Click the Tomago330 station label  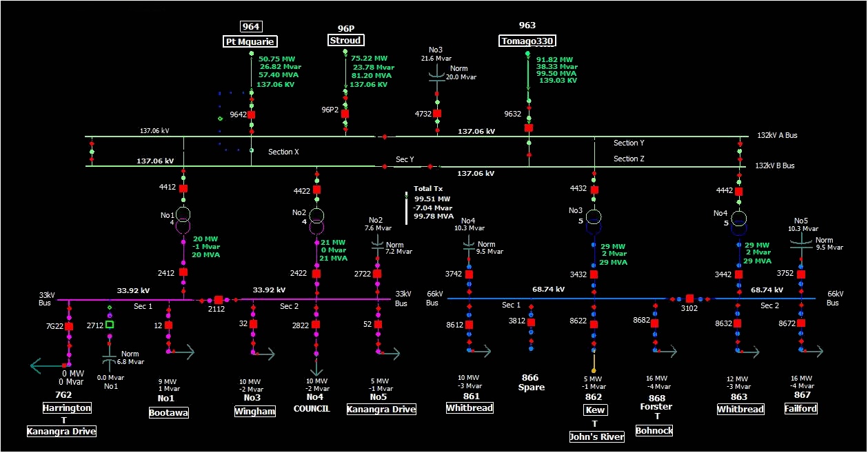point(527,41)
